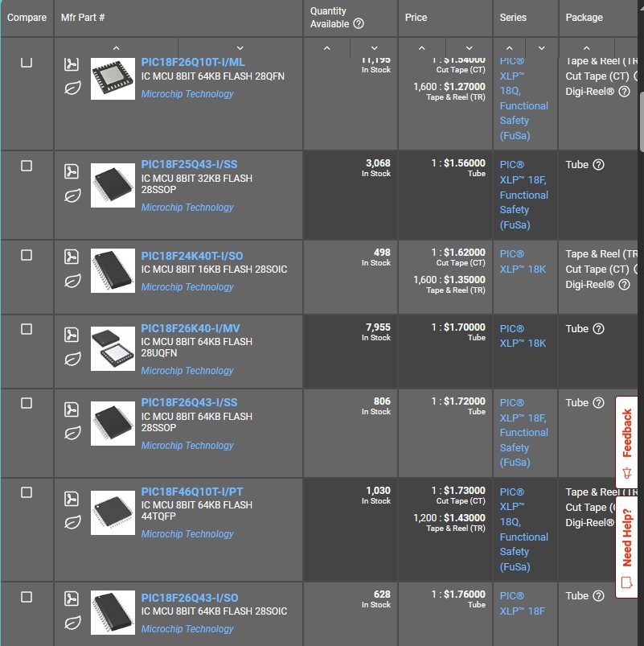Click environmental leaf icon for PIC18F24K40T-I/SO
The image size is (644, 646).
coord(72,282)
